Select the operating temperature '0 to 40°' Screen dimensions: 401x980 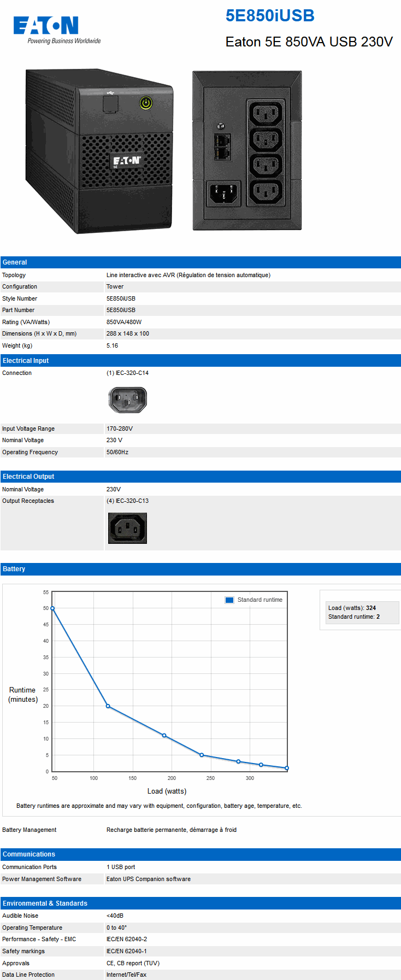116,928
